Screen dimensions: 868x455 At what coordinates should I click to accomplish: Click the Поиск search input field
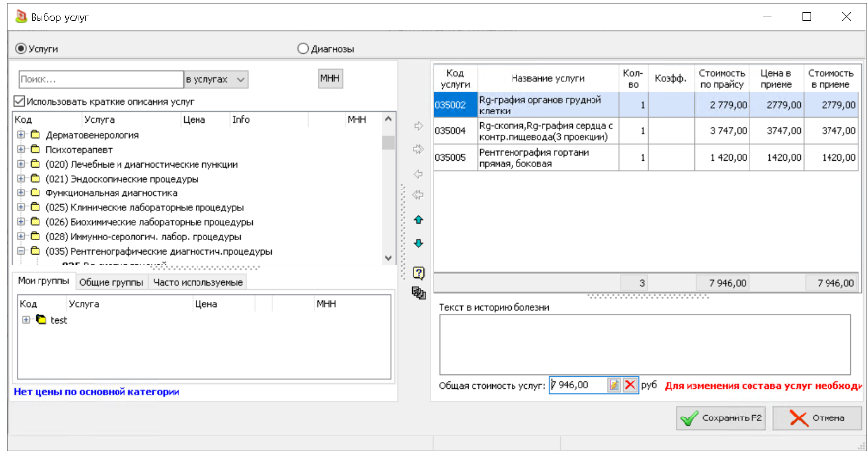click(x=99, y=79)
